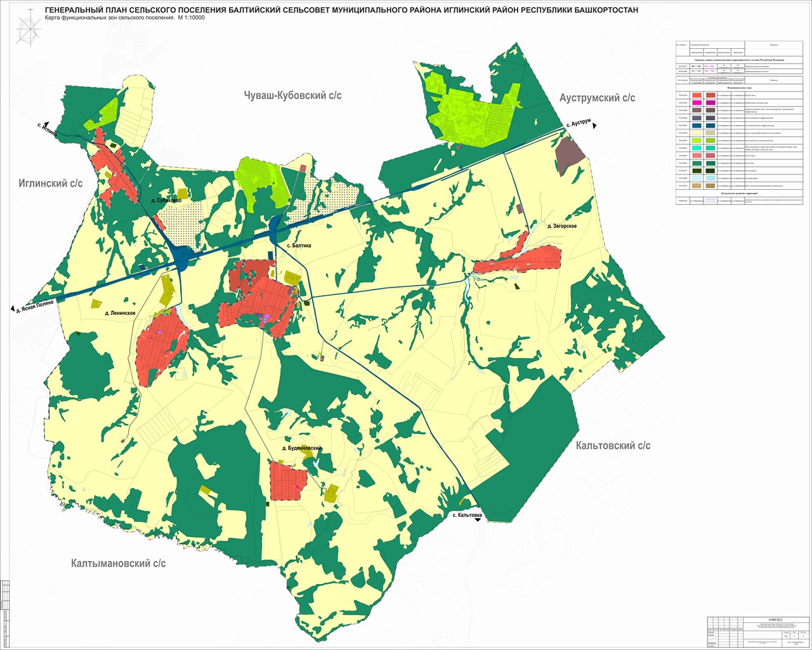Click the compass rose north indicator

27,30
